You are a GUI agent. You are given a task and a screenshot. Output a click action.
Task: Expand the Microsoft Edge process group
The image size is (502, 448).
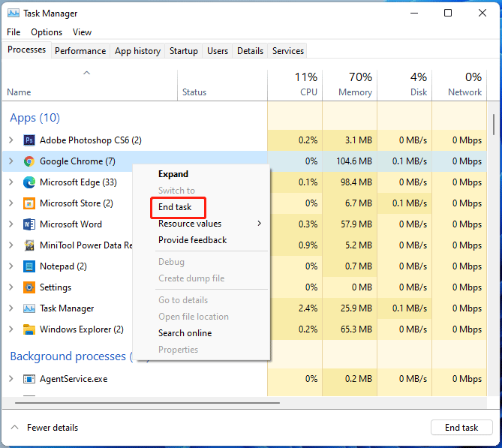[11, 182]
